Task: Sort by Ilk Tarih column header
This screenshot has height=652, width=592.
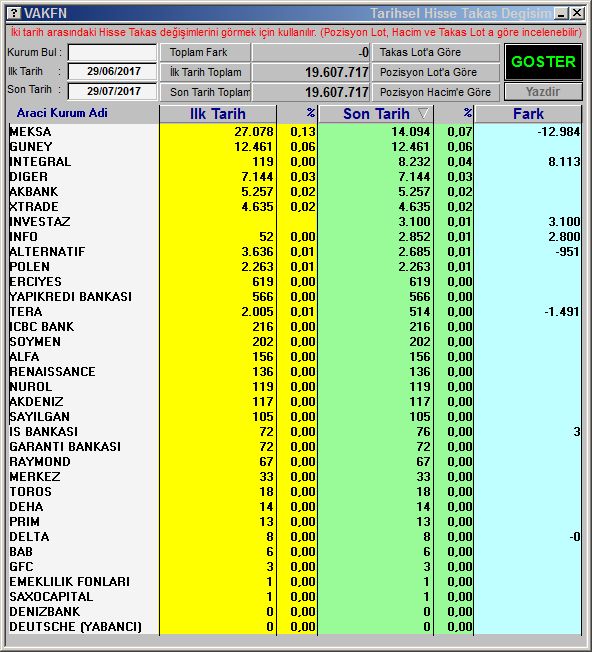Action: [218, 114]
